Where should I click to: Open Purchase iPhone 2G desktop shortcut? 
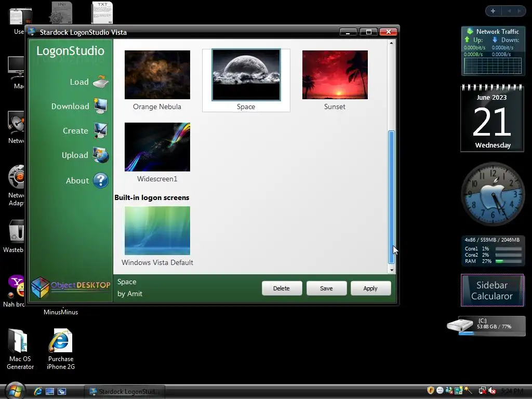coord(61,349)
